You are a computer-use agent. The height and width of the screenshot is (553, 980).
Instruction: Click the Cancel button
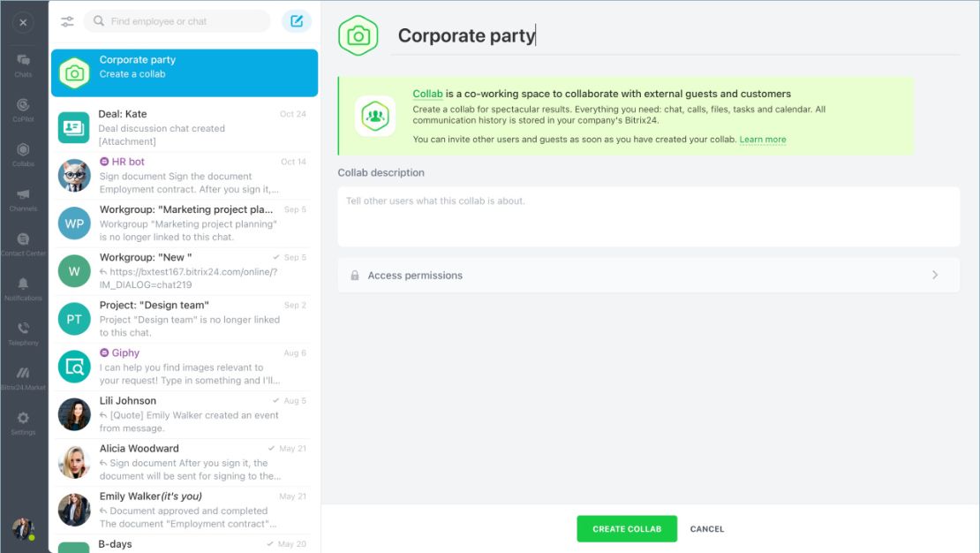click(707, 528)
